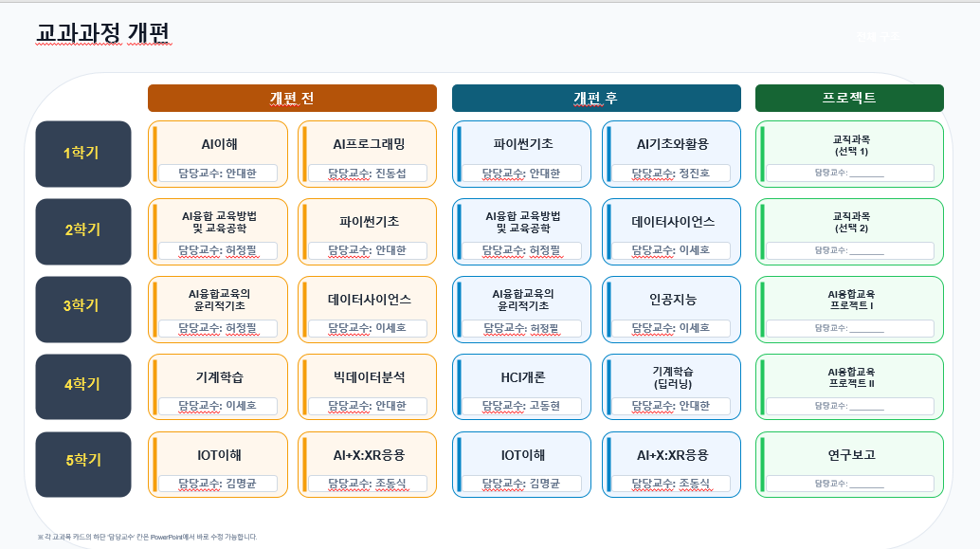Viewport: 980px width, 549px height.
Task: Click the '담당교수: 정진호' field
Action: pos(671,174)
